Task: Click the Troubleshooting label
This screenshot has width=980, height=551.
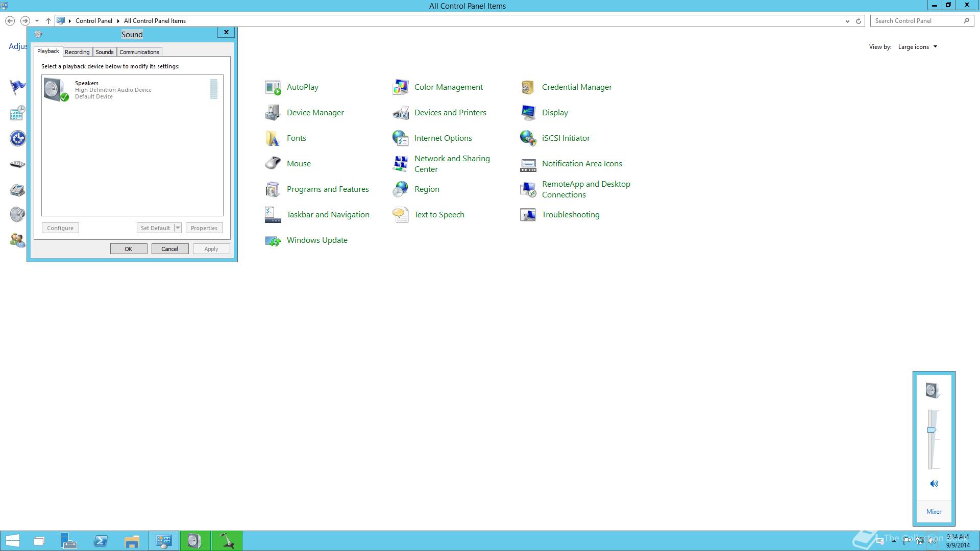Action: pos(571,215)
